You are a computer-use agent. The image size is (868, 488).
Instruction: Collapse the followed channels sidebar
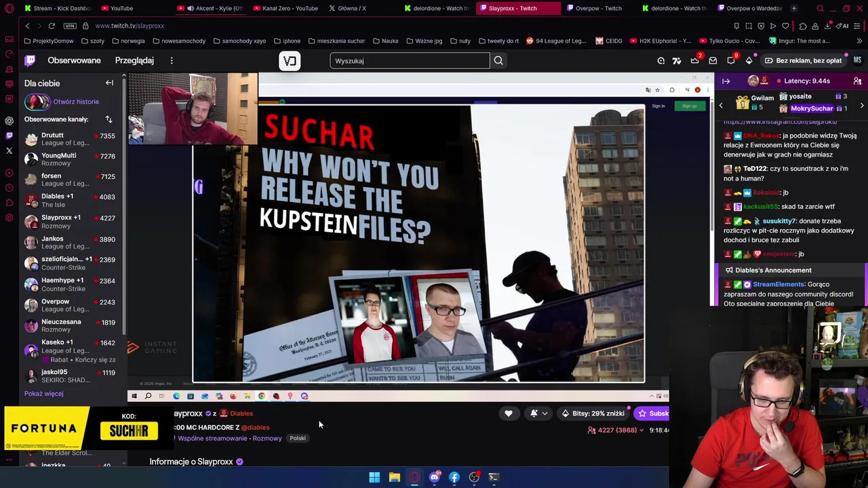pyautogui.click(x=109, y=83)
